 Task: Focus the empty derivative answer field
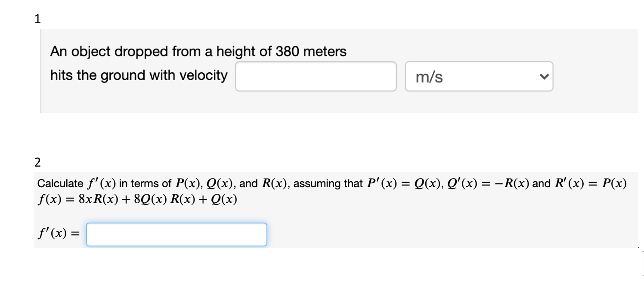click(176, 234)
